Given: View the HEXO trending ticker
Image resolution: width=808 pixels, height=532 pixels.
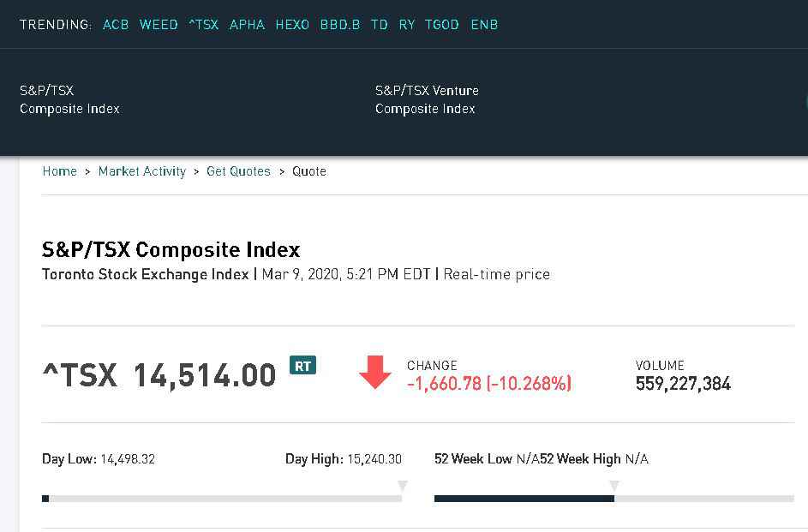Looking at the screenshot, I should tap(292, 25).
